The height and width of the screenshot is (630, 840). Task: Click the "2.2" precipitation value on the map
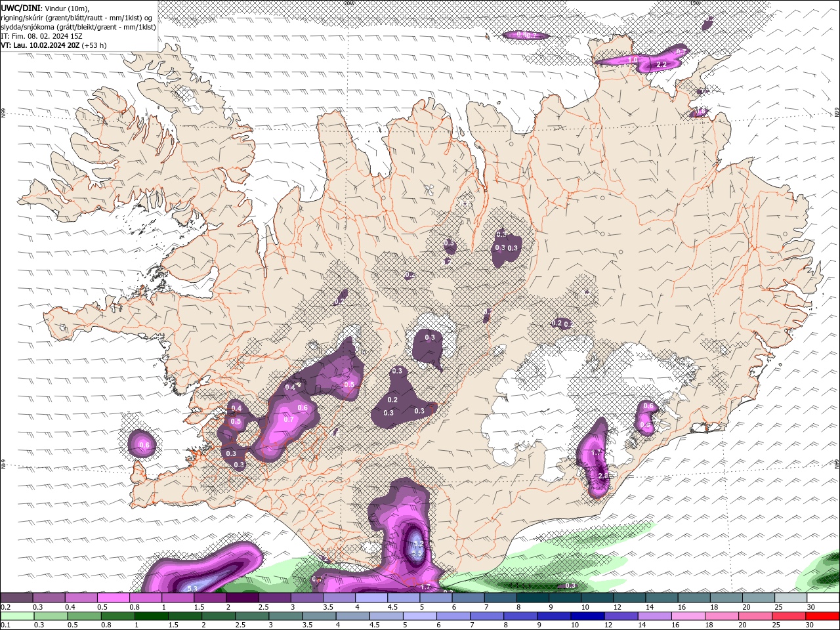661,64
